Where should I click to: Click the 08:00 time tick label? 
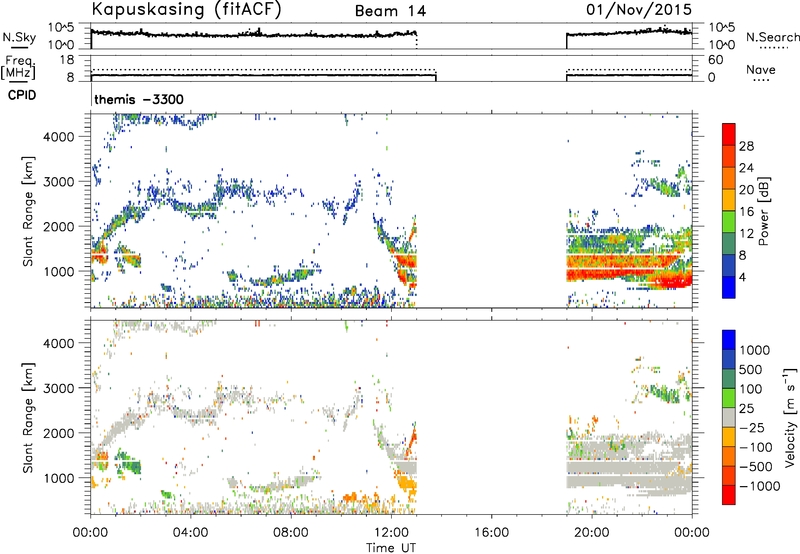pos(291,533)
